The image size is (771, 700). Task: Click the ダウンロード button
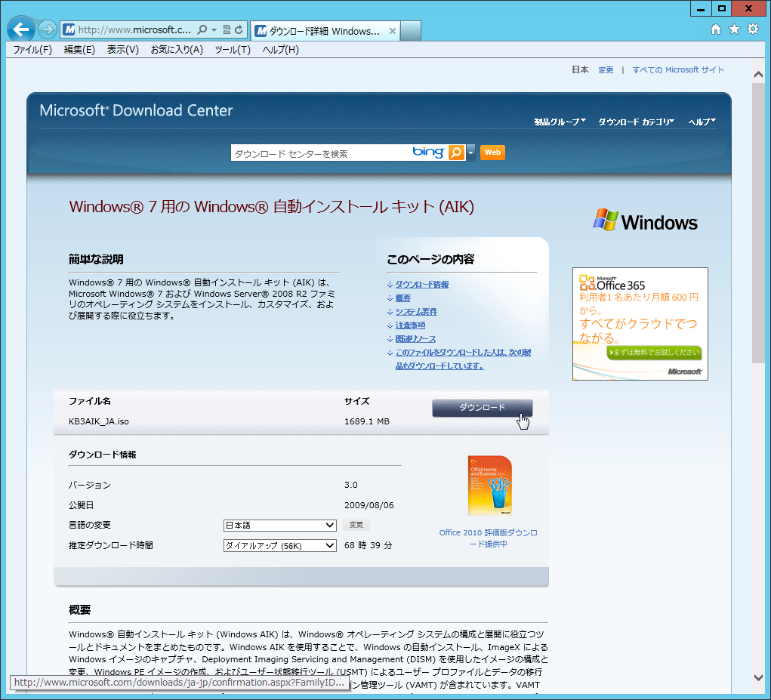tap(482, 408)
